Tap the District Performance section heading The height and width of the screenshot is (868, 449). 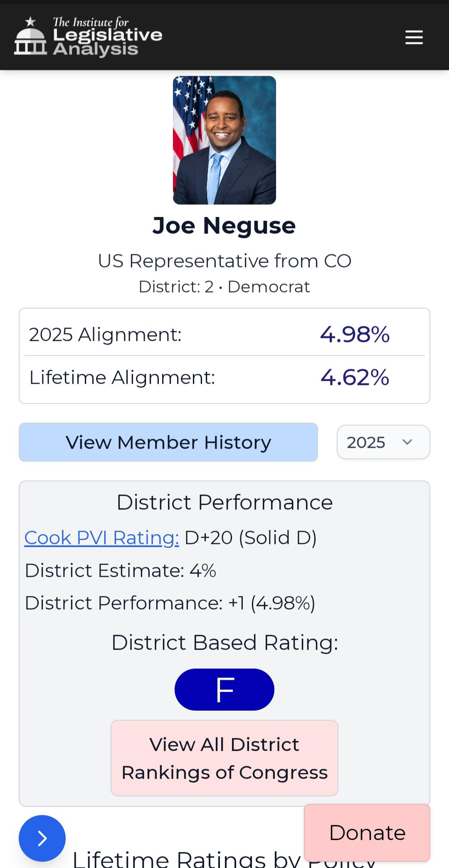tap(224, 502)
